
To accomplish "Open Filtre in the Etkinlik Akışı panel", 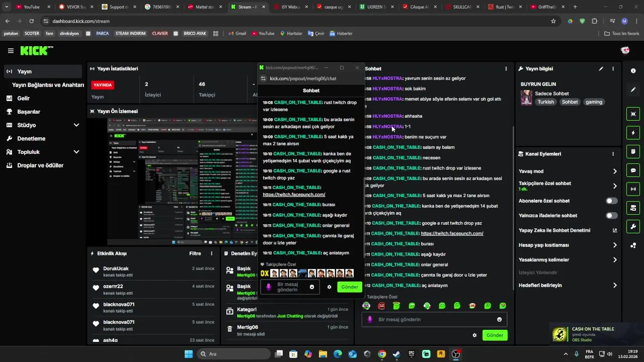I will coord(195,253).
